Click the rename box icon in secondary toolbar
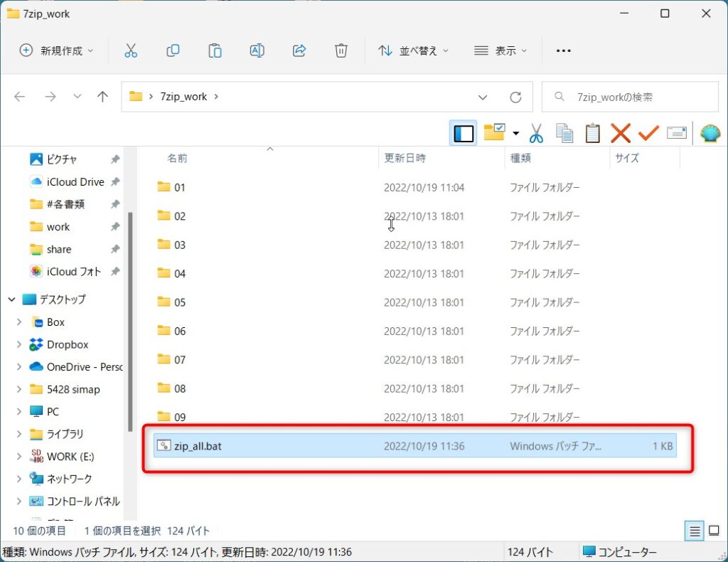728x562 pixels. click(677, 133)
